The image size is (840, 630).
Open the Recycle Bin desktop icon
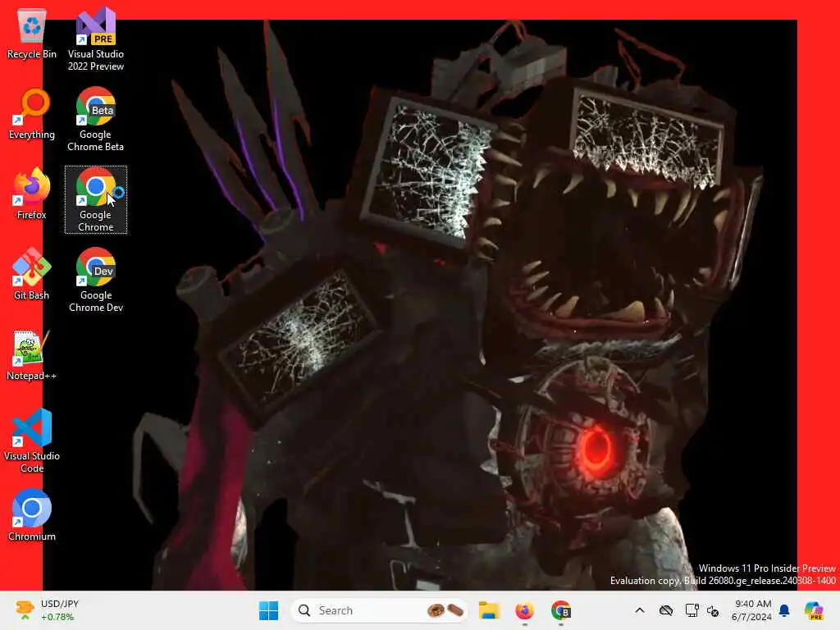(x=32, y=34)
